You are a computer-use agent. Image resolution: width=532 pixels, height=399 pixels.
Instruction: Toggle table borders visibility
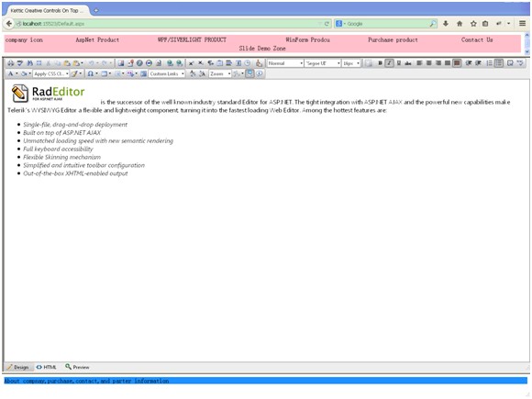pos(510,63)
